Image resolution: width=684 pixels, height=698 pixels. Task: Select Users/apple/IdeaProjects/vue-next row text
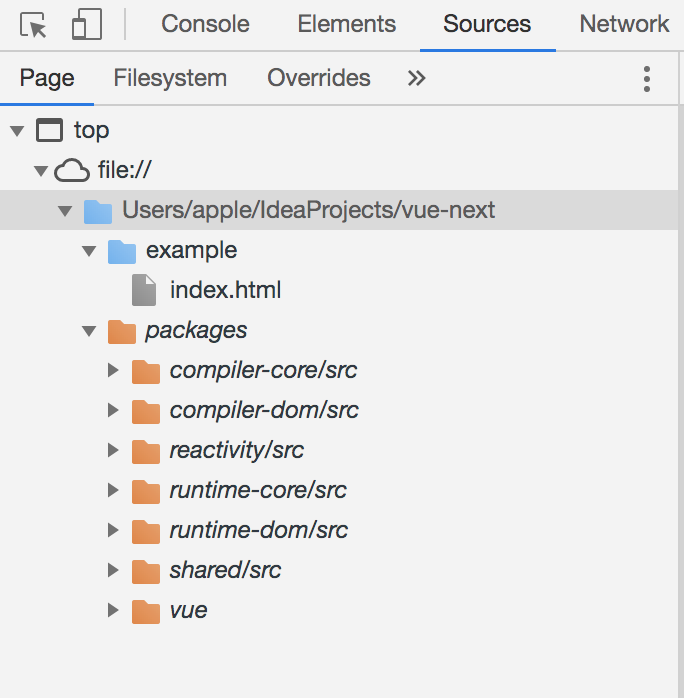[308, 210]
